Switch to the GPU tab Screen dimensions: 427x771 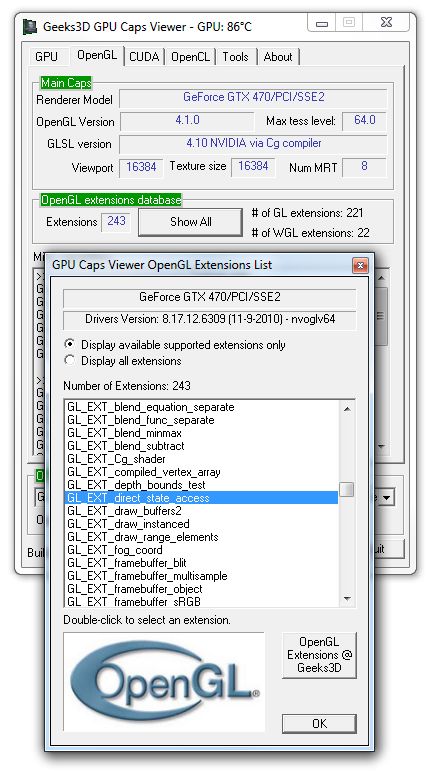pos(46,57)
